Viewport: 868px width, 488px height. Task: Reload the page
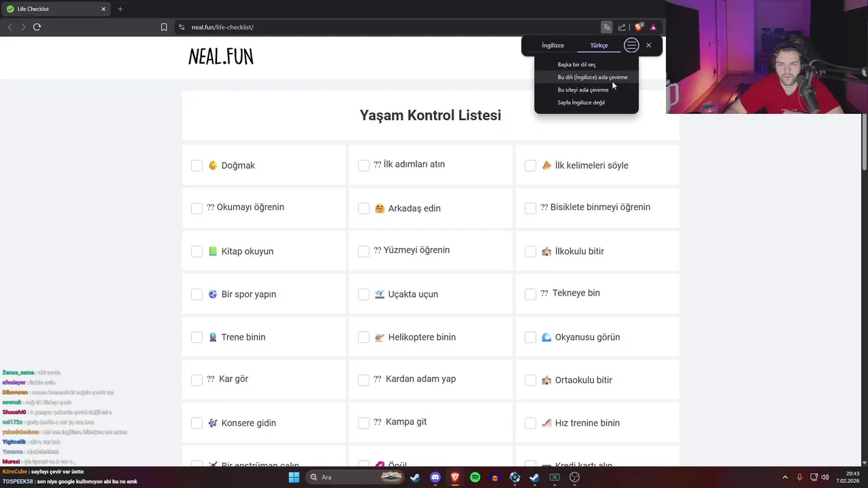pos(37,27)
